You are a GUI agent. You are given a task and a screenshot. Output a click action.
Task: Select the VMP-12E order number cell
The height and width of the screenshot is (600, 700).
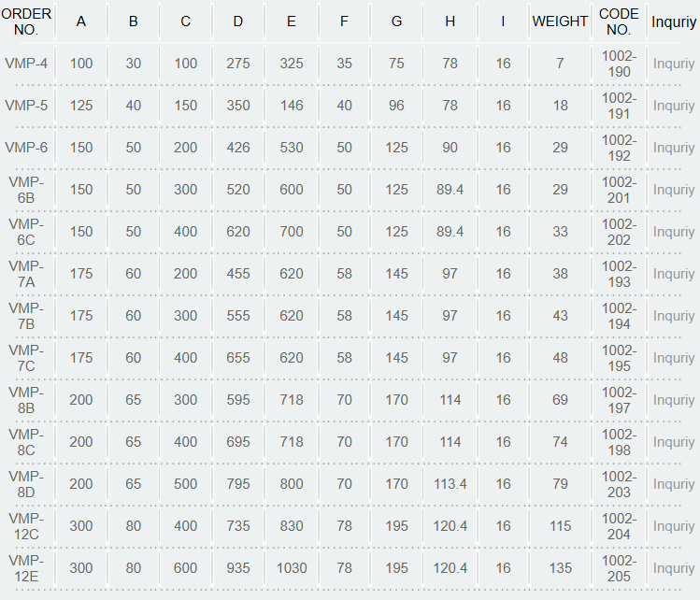pos(26,568)
